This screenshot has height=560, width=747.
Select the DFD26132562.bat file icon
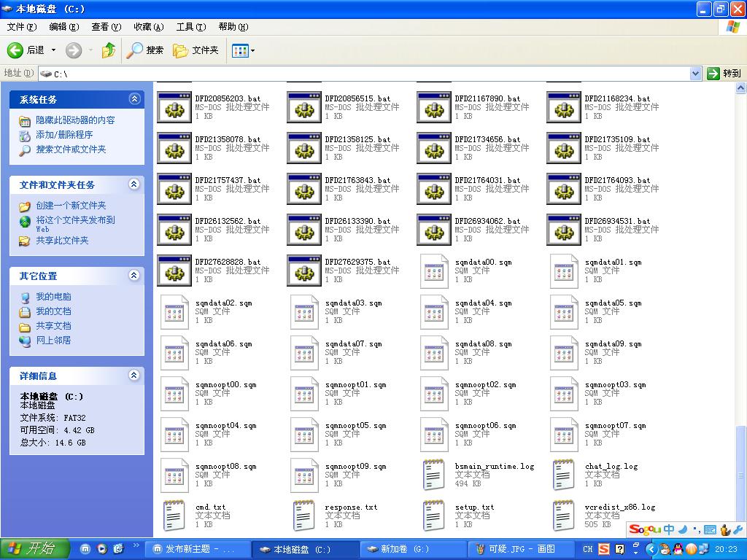point(174,230)
